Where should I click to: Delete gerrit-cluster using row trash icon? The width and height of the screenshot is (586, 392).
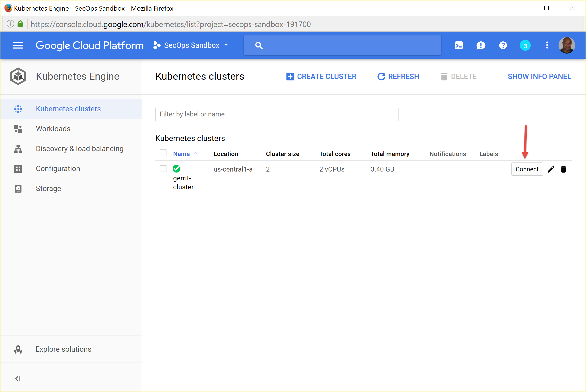tap(563, 169)
